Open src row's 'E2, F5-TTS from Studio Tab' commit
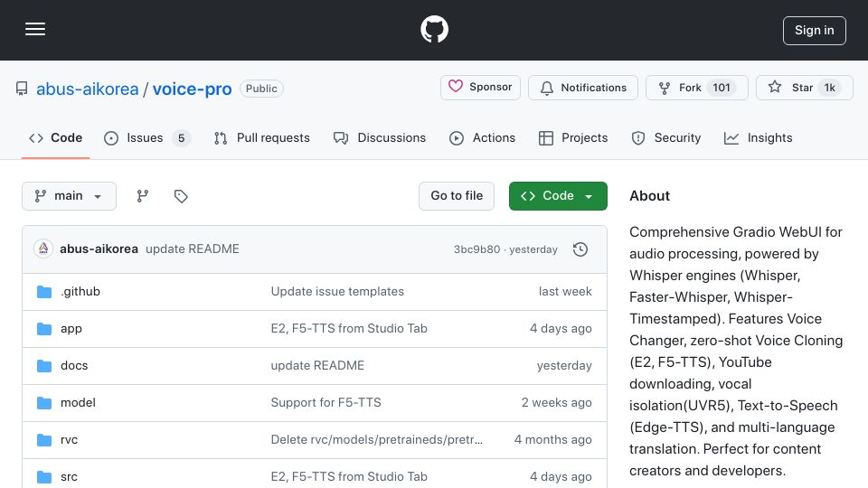 [x=349, y=477]
